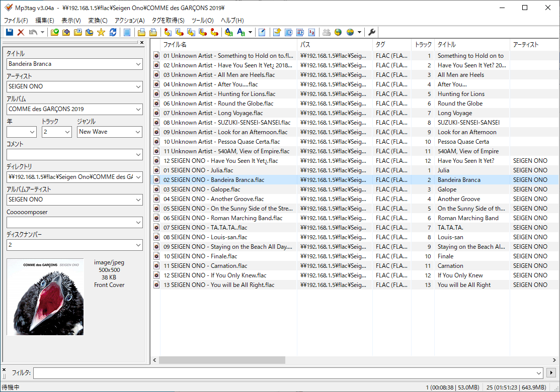The image size is (560, 392).
Task: Open the タグを取得(S) menu
Action: click(168, 20)
